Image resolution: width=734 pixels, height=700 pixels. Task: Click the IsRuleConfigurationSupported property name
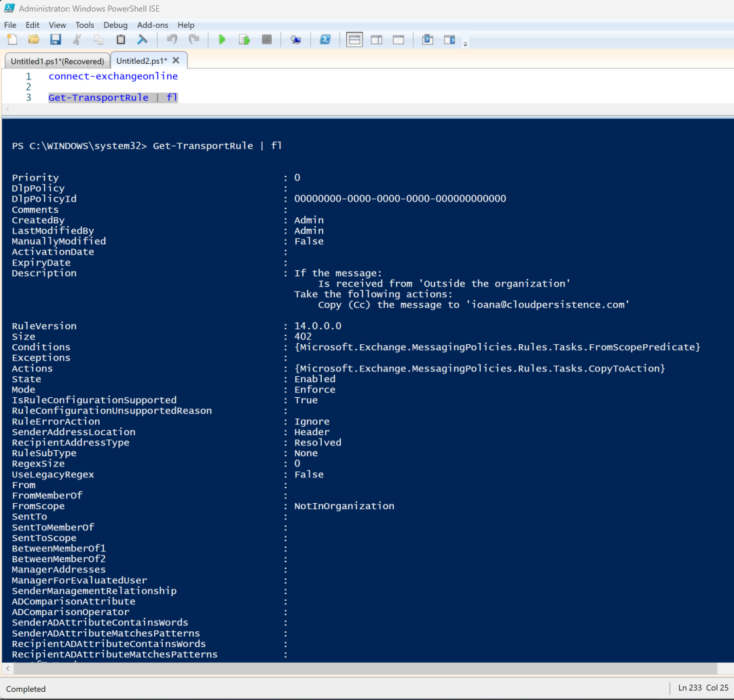(94, 400)
